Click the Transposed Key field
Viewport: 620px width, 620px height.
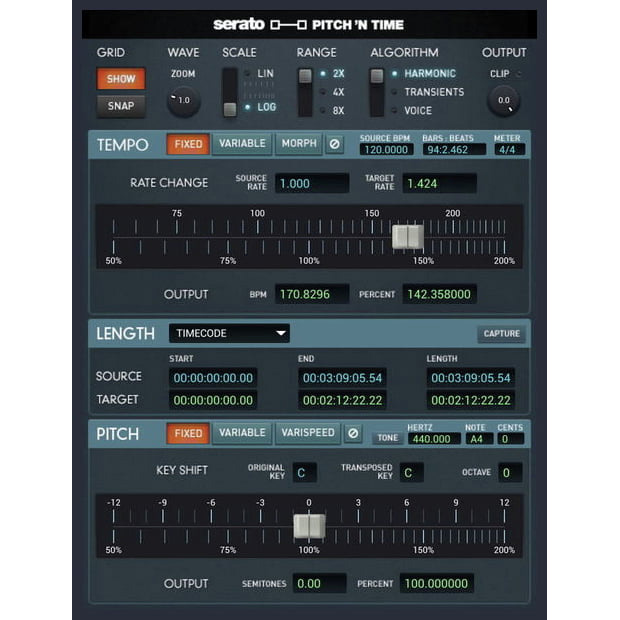412,473
